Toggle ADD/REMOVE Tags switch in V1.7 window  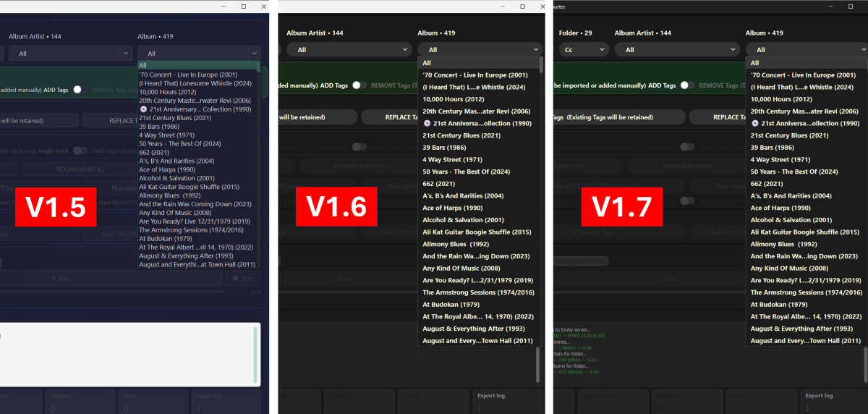coord(687,85)
